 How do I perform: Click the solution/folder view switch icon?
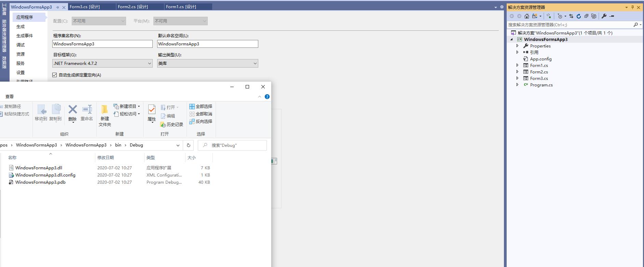(535, 16)
